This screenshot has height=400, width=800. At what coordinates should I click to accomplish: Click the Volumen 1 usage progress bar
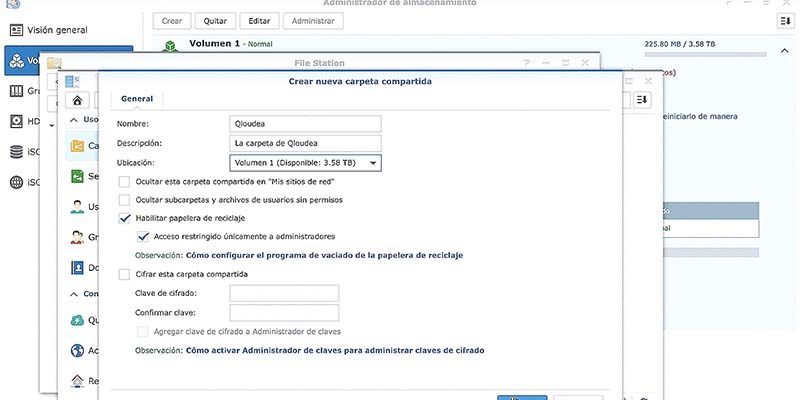coord(705,54)
